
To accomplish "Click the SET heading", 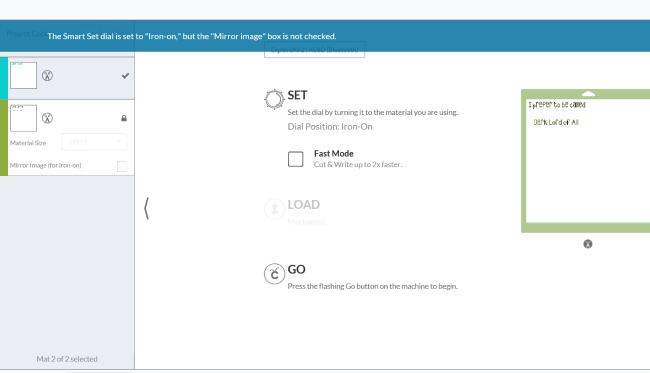I will [297, 95].
